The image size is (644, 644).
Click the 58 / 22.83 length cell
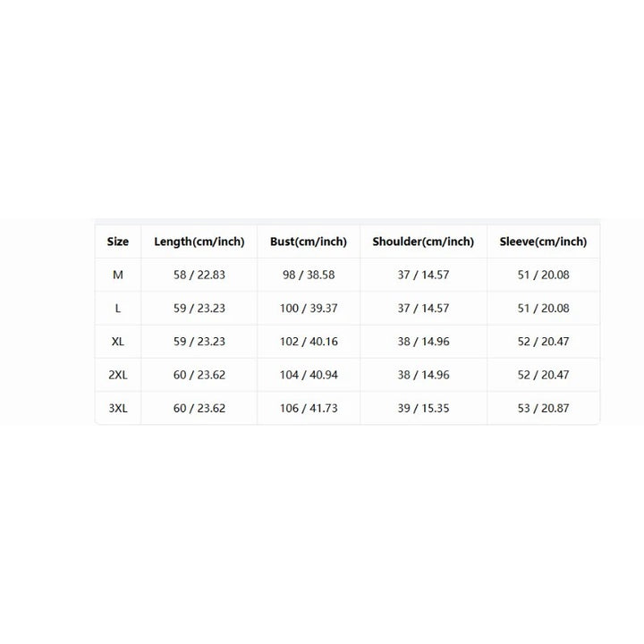click(x=199, y=275)
